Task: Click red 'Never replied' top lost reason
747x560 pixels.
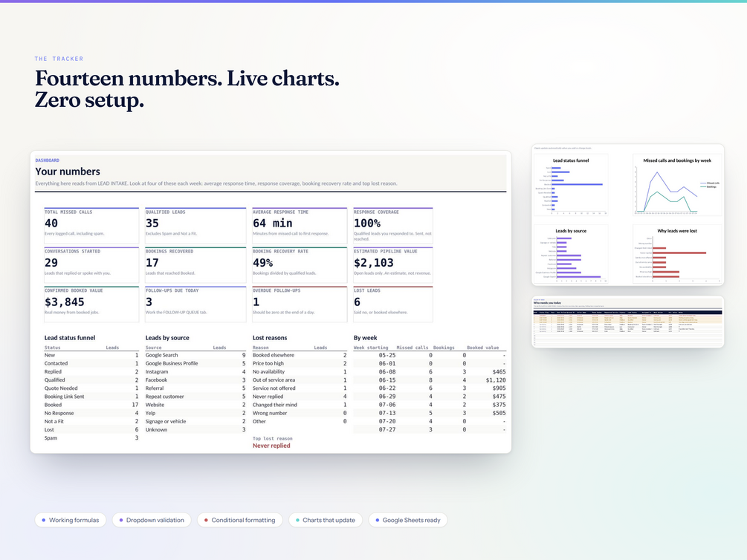Action: coord(271,446)
